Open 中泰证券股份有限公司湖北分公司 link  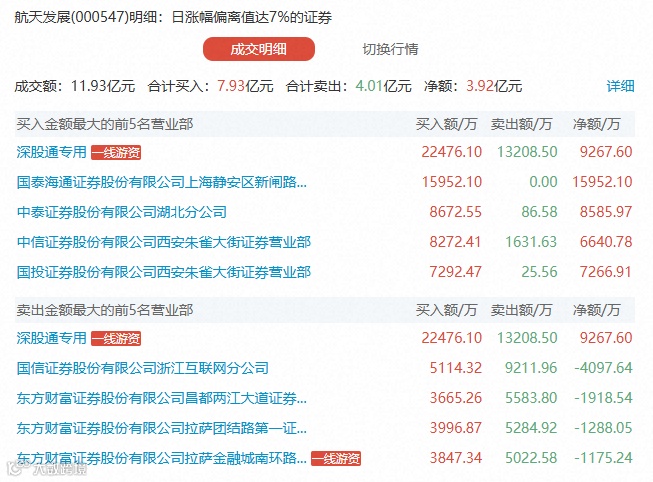click(122, 212)
